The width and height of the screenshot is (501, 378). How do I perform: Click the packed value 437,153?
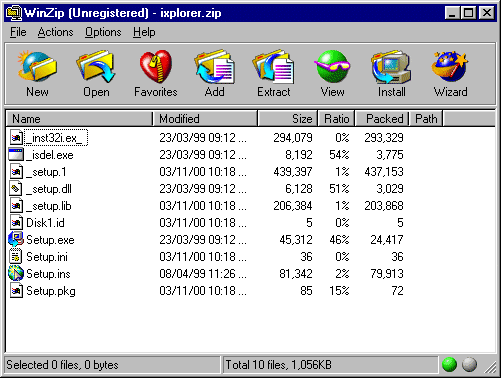384,172
